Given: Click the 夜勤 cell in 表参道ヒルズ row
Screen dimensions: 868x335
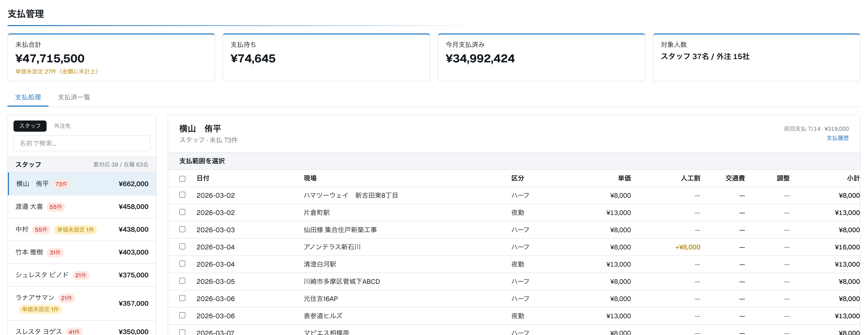Looking at the screenshot, I should tap(518, 316).
